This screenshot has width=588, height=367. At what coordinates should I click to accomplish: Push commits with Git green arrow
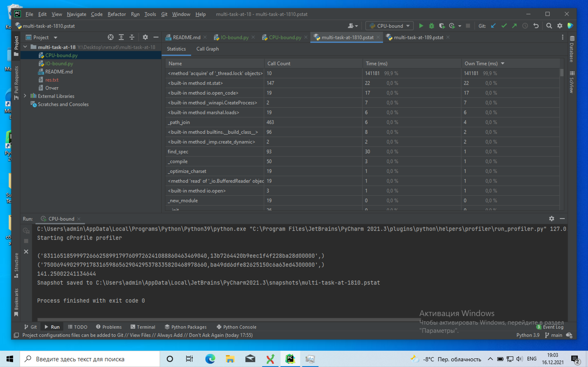[x=514, y=26]
